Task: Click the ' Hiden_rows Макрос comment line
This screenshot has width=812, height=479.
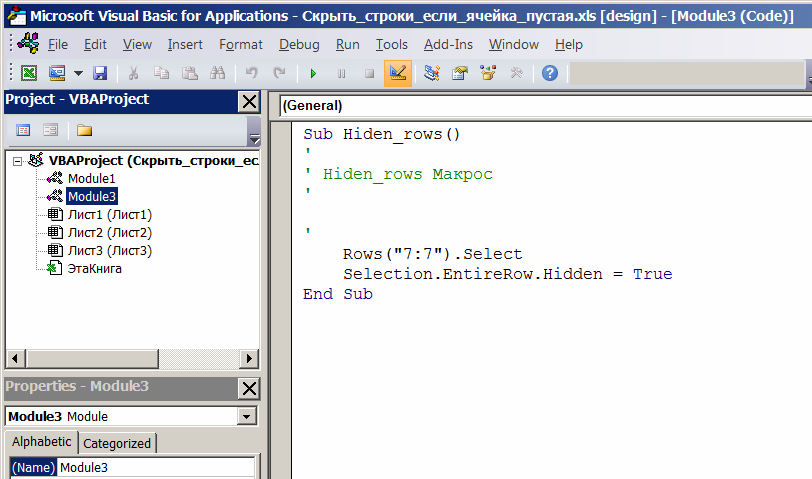Action: pos(398,174)
